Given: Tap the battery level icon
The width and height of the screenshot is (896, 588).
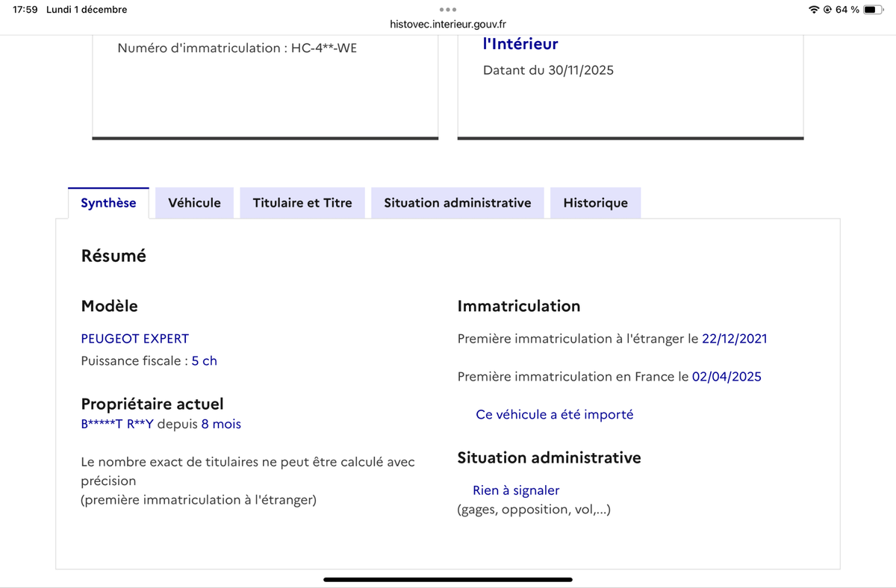Looking at the screenshot, I should tap(874, 10).
